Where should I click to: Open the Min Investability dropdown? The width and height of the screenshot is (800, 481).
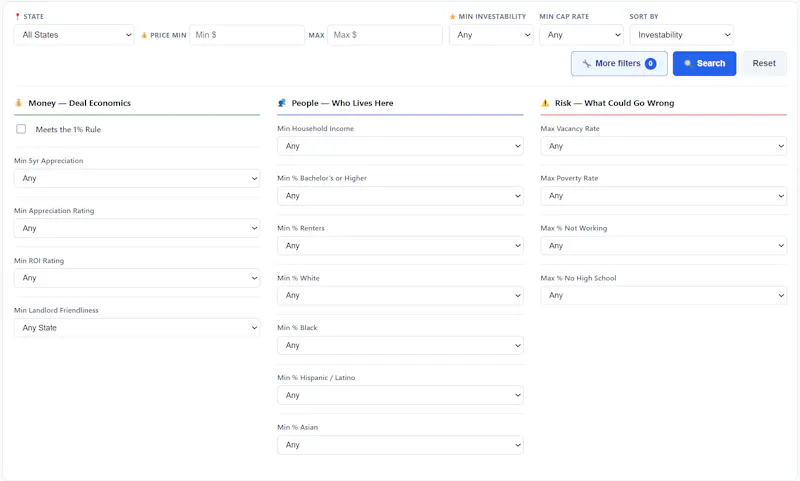(491, 35)
